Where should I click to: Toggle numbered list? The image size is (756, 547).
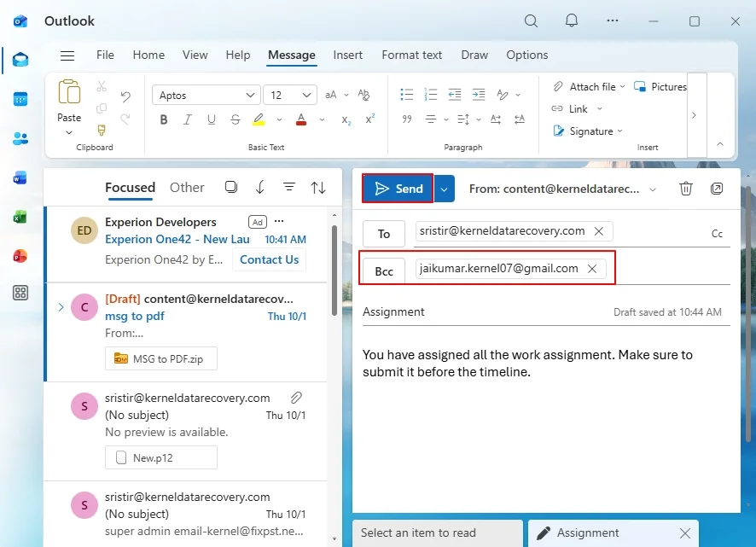click(x=431, y=95)
